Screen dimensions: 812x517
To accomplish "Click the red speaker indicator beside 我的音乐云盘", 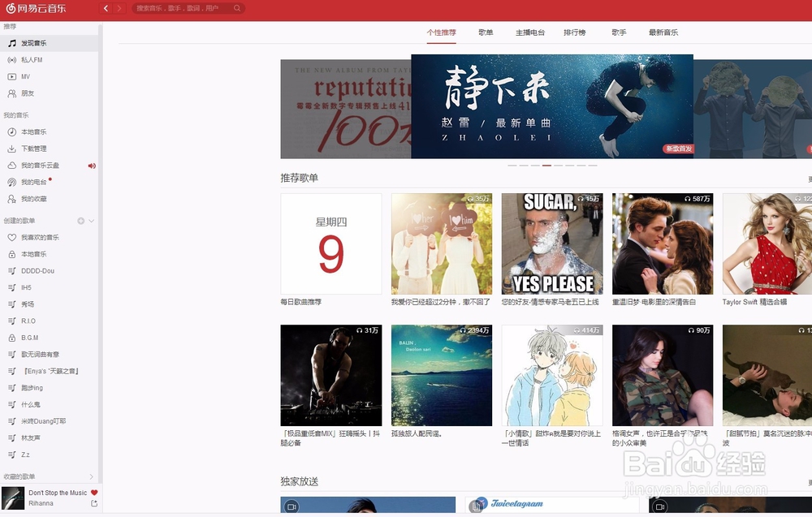I will tap(91, 166).
